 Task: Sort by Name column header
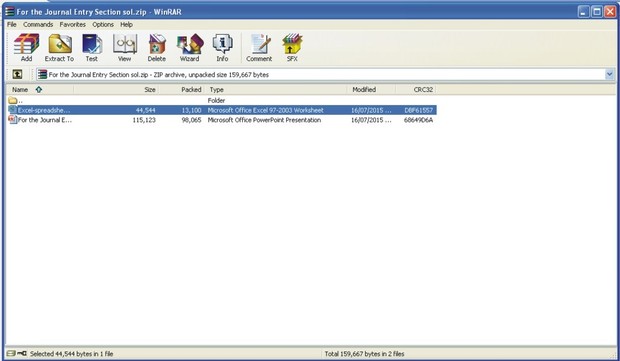pyautogui.click(x=40, y=90)
